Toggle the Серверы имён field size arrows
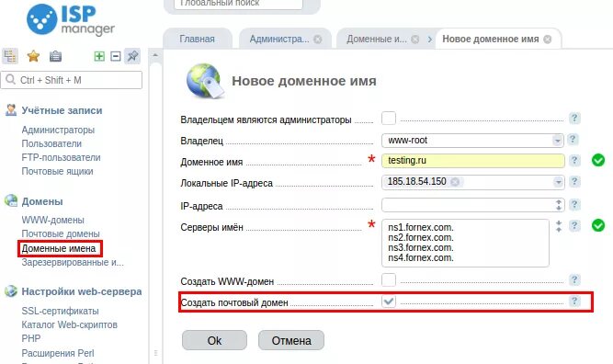The height and width of the screenshot is (364, 613). pos(559,226)
